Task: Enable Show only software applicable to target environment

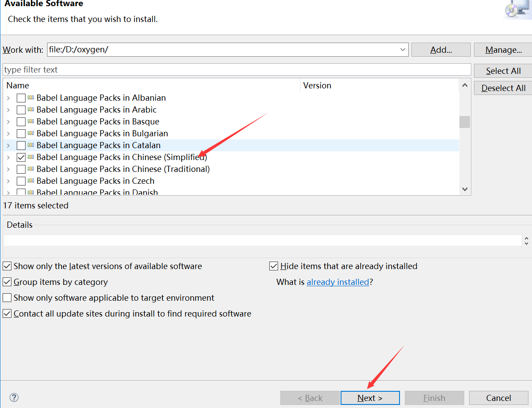Action: (x=7, y=298)
